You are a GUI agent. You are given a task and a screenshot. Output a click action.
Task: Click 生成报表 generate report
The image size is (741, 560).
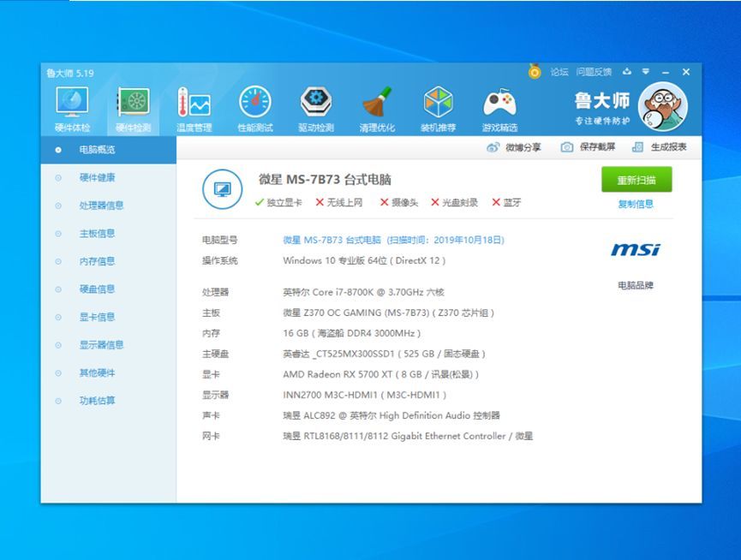[660, 147]
